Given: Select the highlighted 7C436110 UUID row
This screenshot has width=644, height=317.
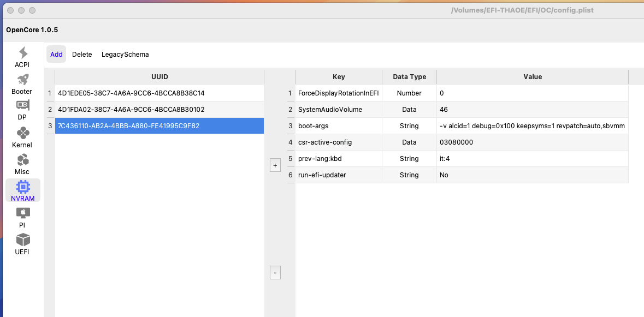Looking at the screenshot, I should [159, 126].
